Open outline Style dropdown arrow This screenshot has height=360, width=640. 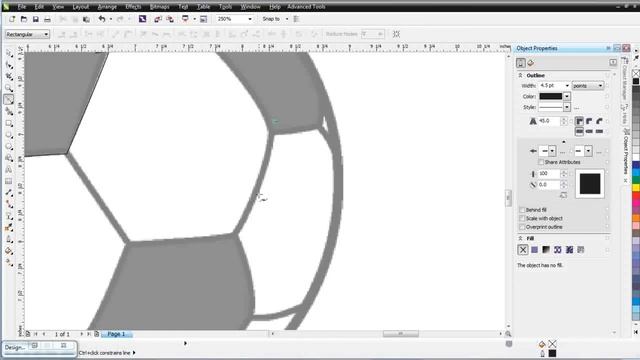567,107
